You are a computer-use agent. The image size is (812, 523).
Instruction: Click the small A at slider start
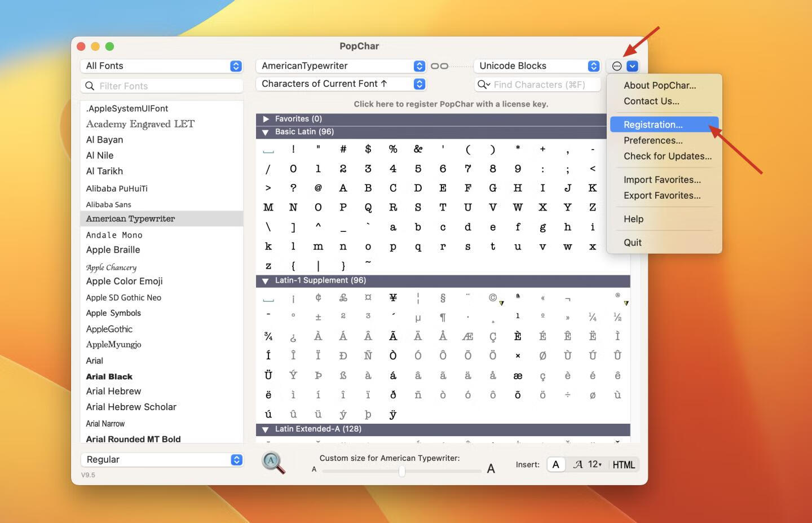click(x=314, y=469)
